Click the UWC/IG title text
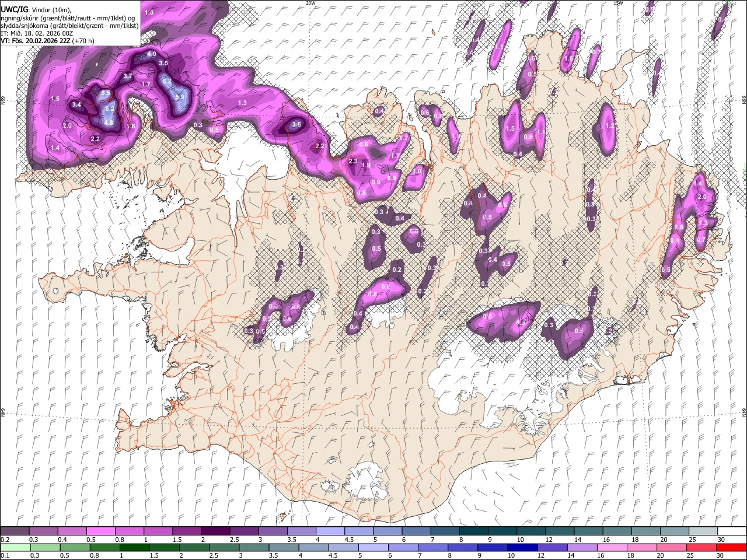747x560 pixels. (14, 10)
